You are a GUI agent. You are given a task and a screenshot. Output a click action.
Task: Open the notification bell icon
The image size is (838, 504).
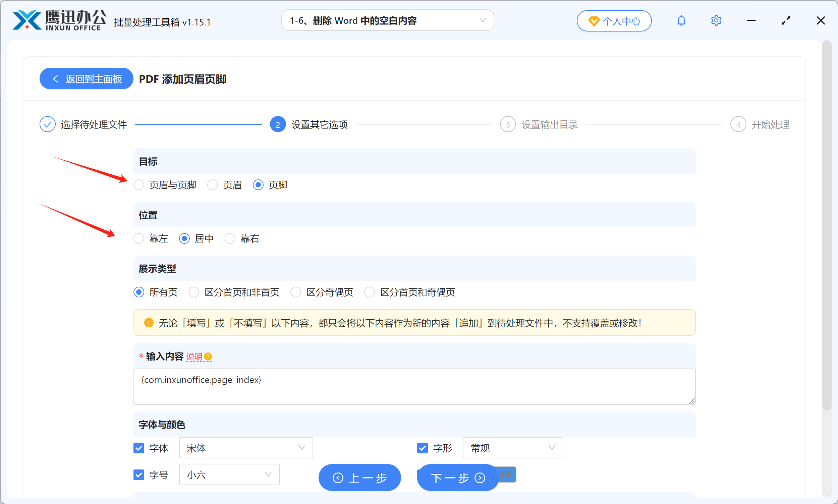(x=681, y=21)
